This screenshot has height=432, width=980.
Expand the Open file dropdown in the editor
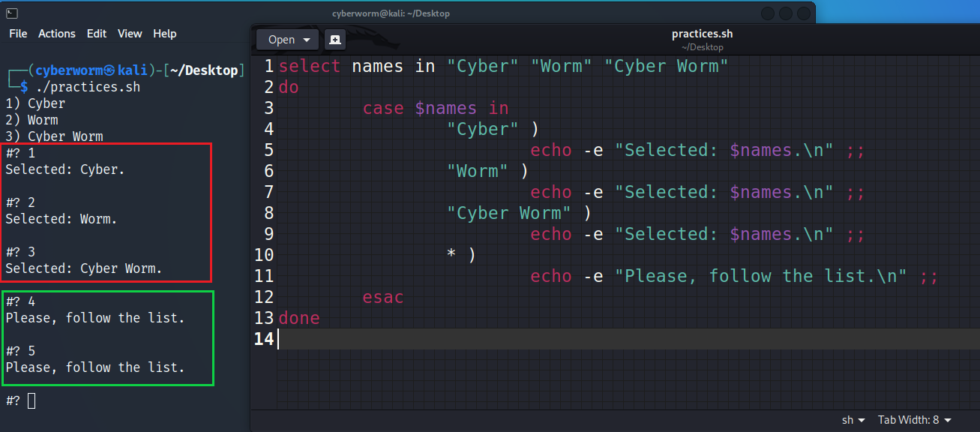pyautogui.click(x=288, y=40)
